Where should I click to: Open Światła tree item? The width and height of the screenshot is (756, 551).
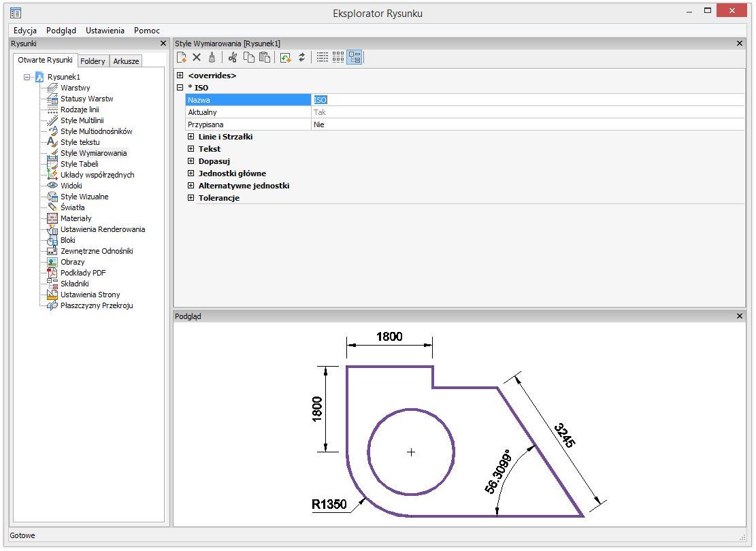[72, 207]
